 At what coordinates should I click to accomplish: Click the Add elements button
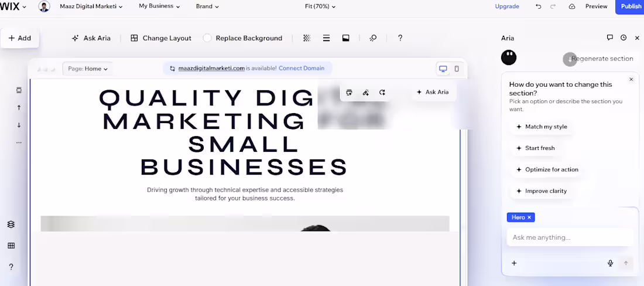coord(20,38)
